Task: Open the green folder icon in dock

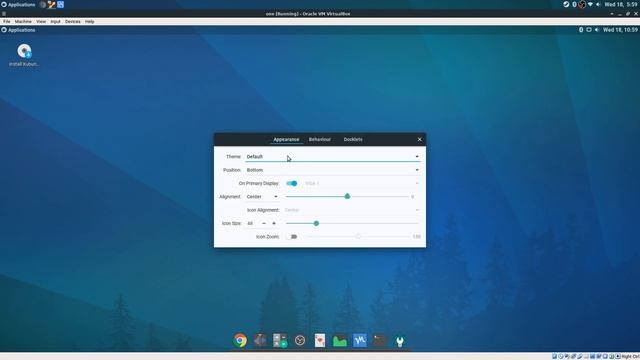Action: click(340, 340)
